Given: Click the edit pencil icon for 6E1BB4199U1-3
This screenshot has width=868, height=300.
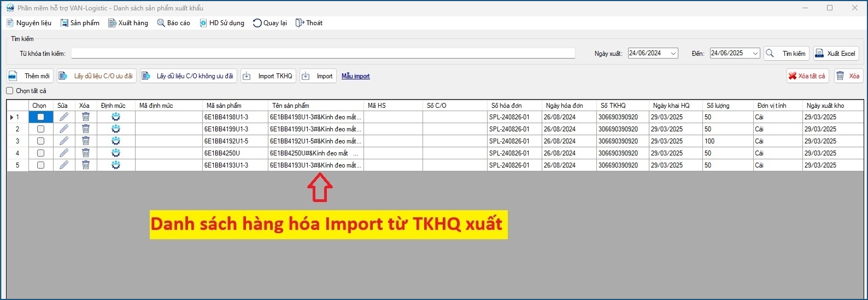Looking at the screenshot, I should pos(64,129).
